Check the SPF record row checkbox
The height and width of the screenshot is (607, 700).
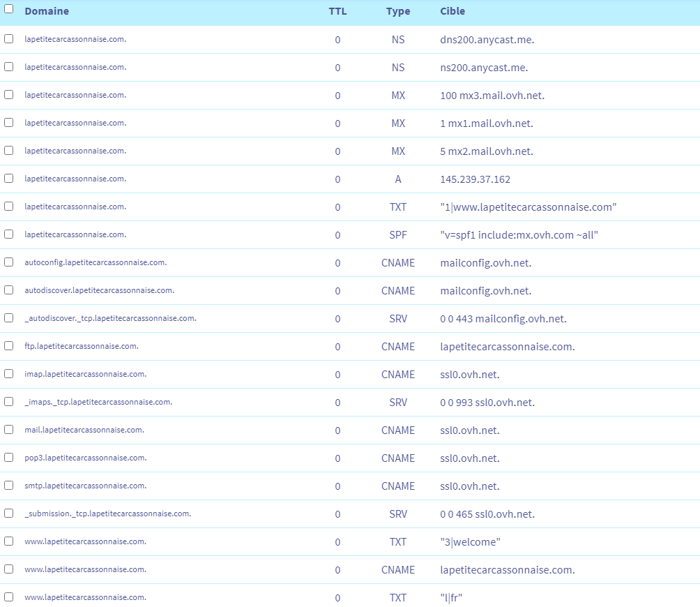(x=8, y=234)
